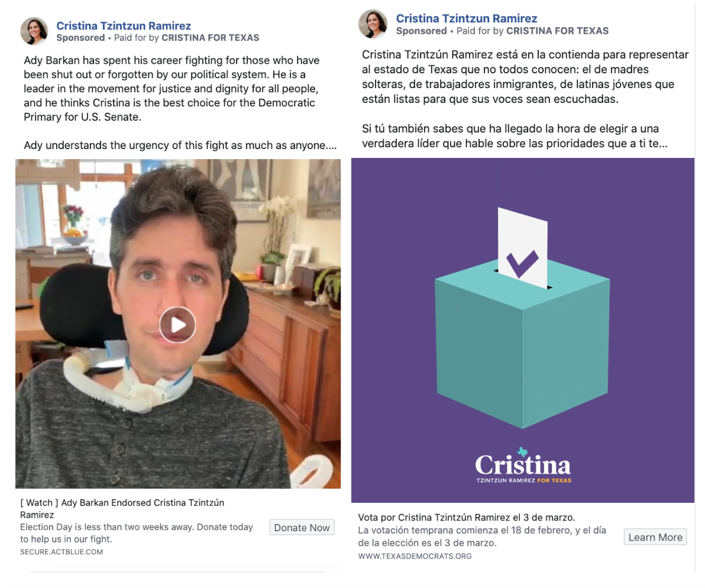The width and height of the screenshot is (705, 588).
Task: Click headline 'Vota por Cristina Tzintzún Ramirez el 3 de marzo'
Action: [x=467, y=517]
